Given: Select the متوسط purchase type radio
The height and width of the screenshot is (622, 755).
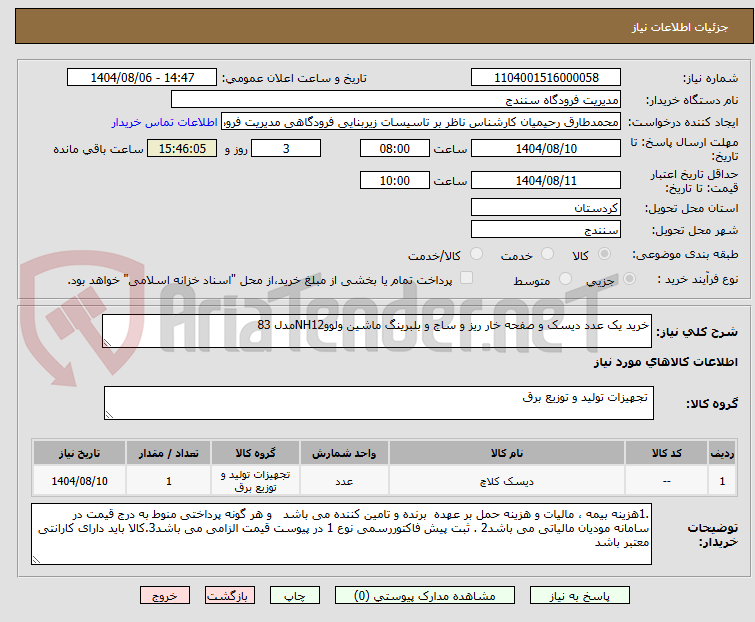Looking at the screenshot, I should (565, 279).
